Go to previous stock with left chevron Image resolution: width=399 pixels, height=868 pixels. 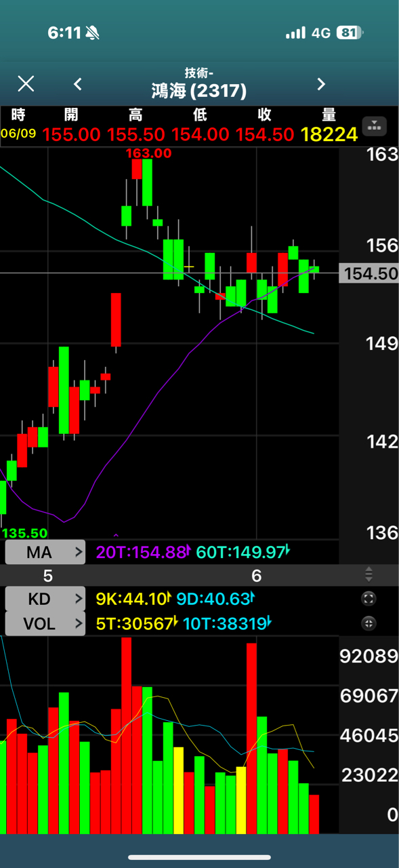[x=78, y=84]
